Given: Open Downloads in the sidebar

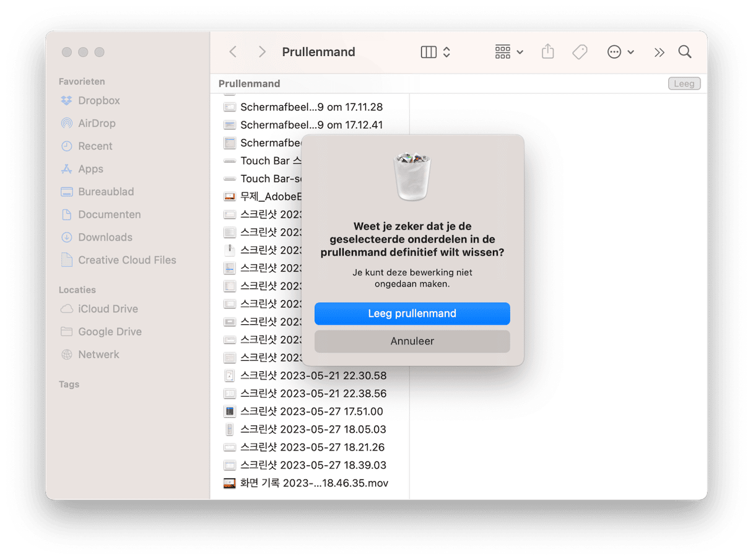Looking at the screenshot, I should (x=105, y=238).
